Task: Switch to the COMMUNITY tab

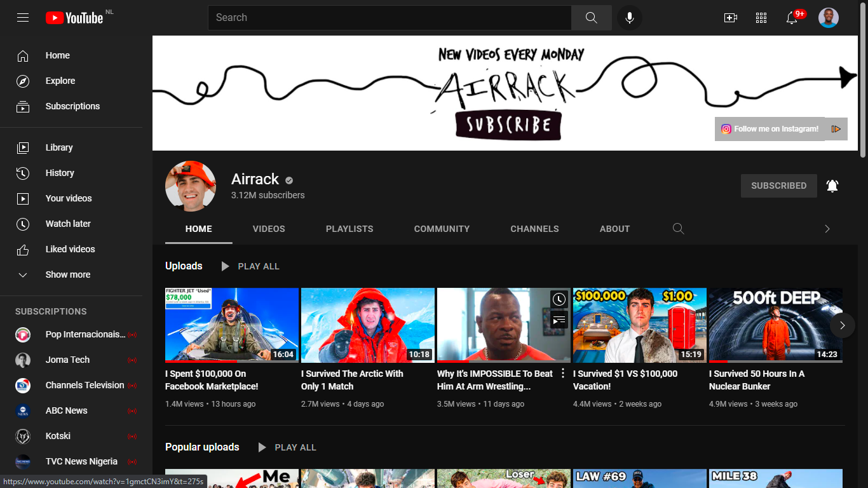Action: coord(442,229)
